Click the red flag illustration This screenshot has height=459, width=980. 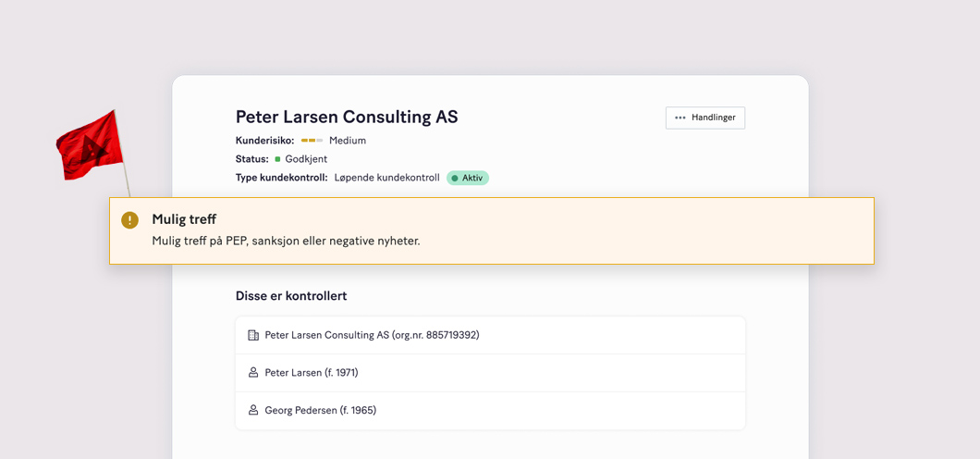pos(92,154)
